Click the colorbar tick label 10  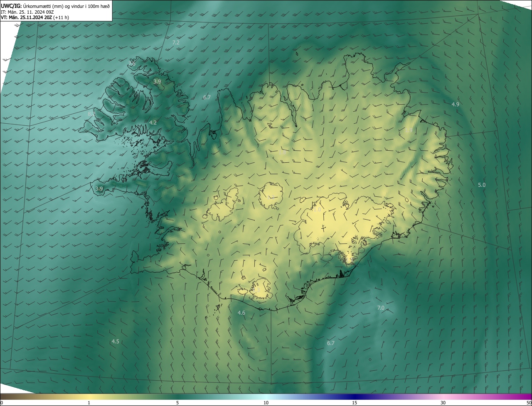point(266,403)
